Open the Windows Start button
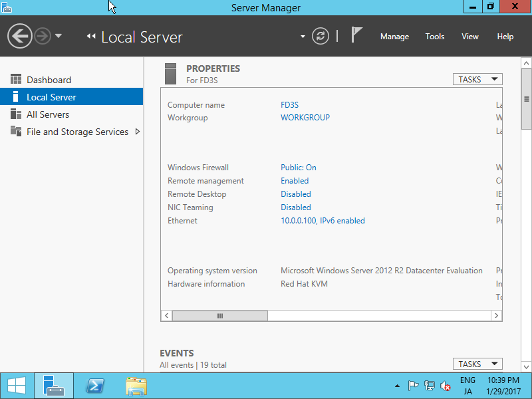 (x=17, y=386)
